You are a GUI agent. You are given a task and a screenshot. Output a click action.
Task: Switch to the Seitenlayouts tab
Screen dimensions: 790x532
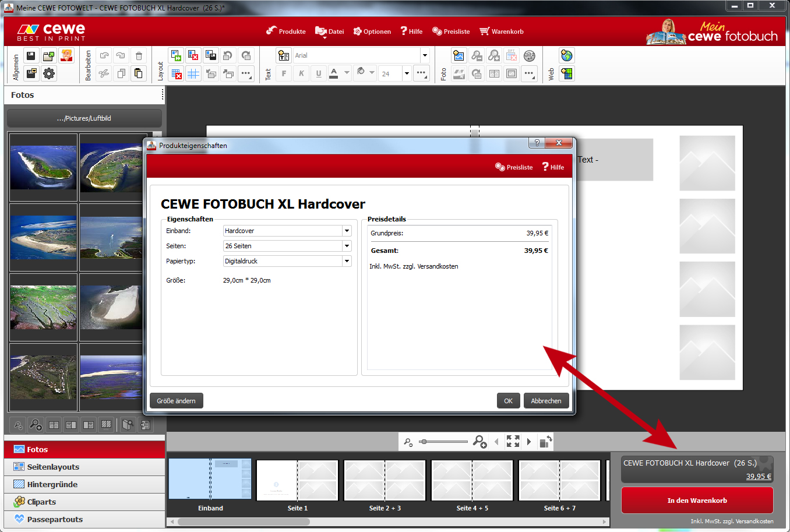pyautogui.click(x=52, y=467)
